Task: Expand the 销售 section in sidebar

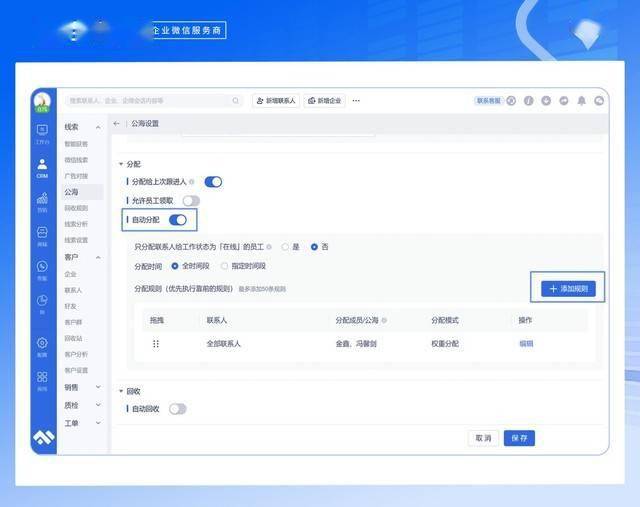Action: coord(82,387)
